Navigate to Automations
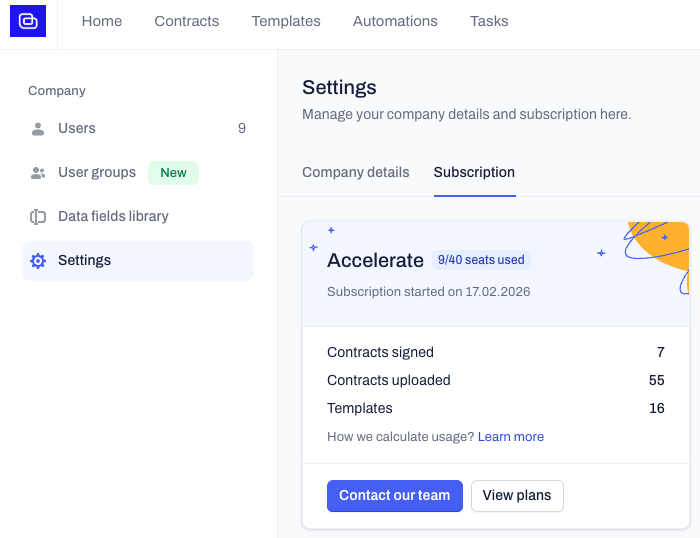 coord(395,21)
